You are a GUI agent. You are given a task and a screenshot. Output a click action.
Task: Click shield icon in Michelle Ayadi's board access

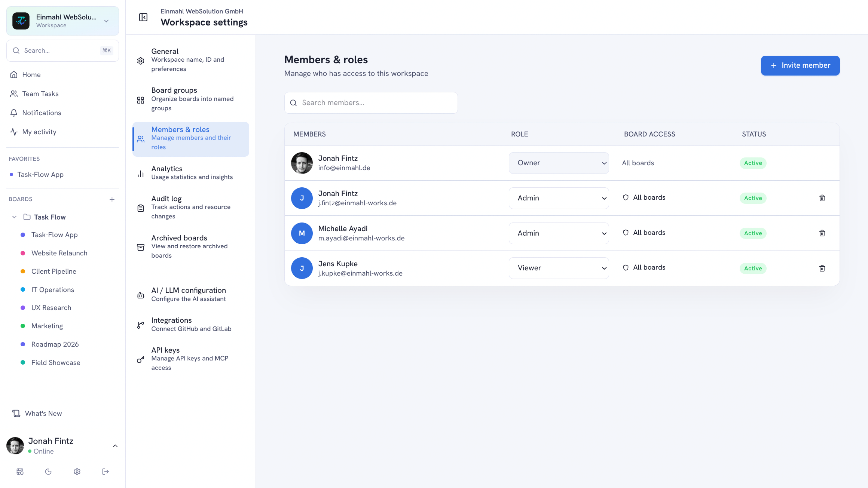tap(626, 233)
